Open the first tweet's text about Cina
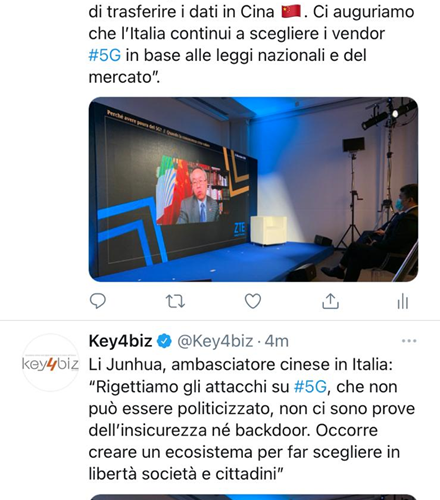 click(251, 44)
